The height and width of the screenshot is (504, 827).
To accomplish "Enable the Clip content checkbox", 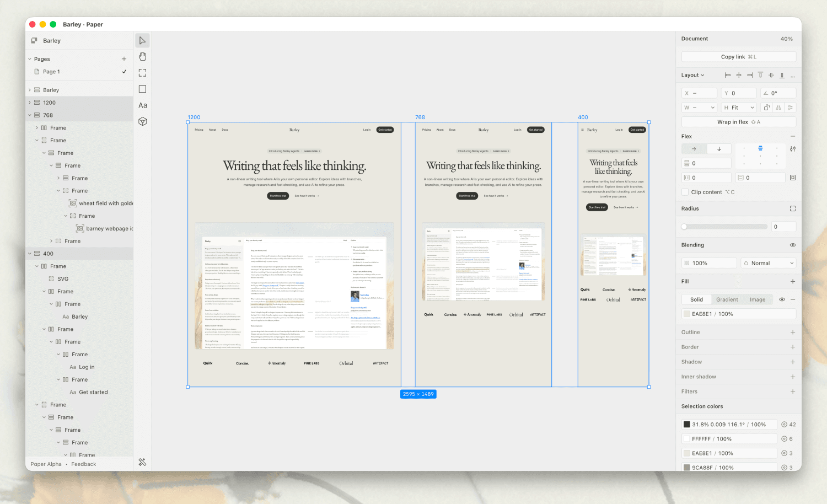I will click(x=685, y=192).
